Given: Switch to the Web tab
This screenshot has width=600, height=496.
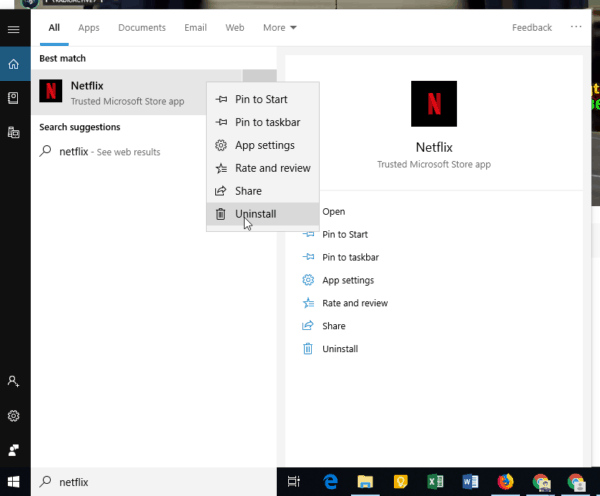Looking at the screenshot, I should click(235, 28).
